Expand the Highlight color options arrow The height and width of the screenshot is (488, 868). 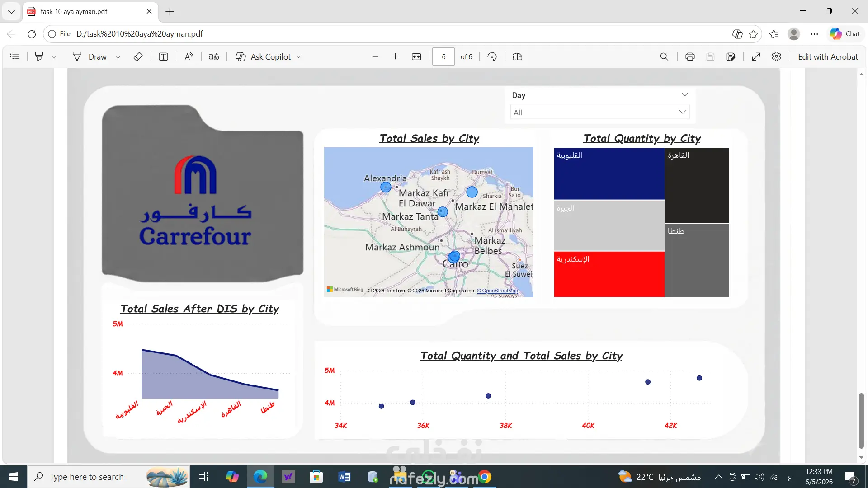click(x=54, y=57)
